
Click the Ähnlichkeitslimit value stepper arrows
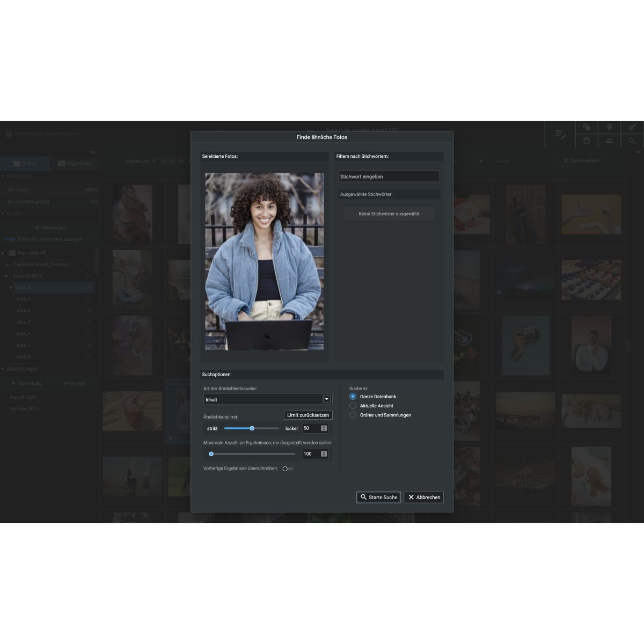click(x=324, y=428)
